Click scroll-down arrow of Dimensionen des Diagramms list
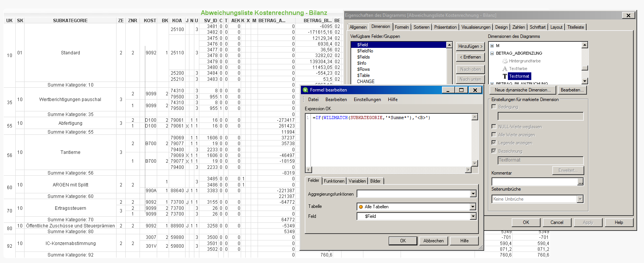 585,81
